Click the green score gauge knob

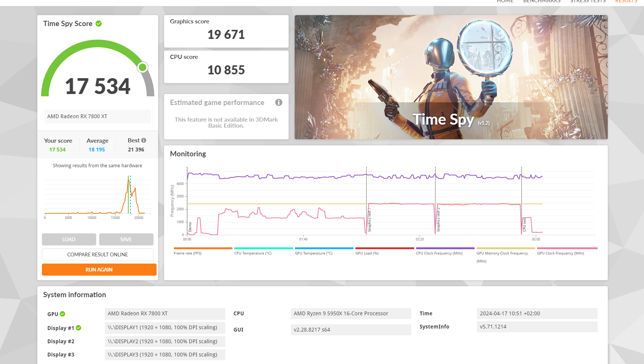[x=143, y=67]
